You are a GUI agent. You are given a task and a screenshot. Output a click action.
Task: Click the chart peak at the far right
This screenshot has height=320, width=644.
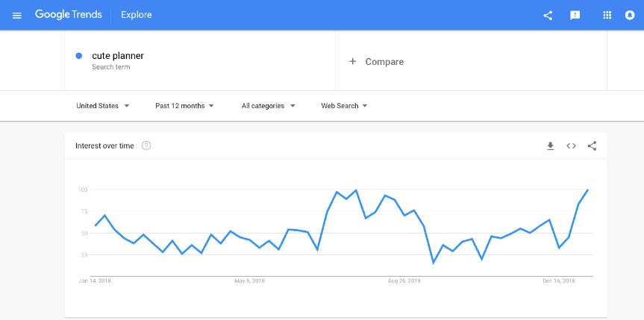tap(588, 189)
